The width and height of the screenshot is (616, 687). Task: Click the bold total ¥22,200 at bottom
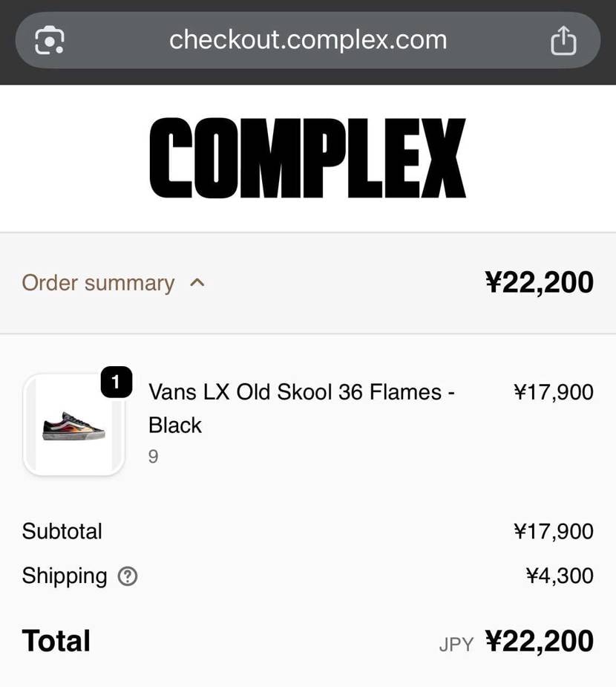[540, 641]
